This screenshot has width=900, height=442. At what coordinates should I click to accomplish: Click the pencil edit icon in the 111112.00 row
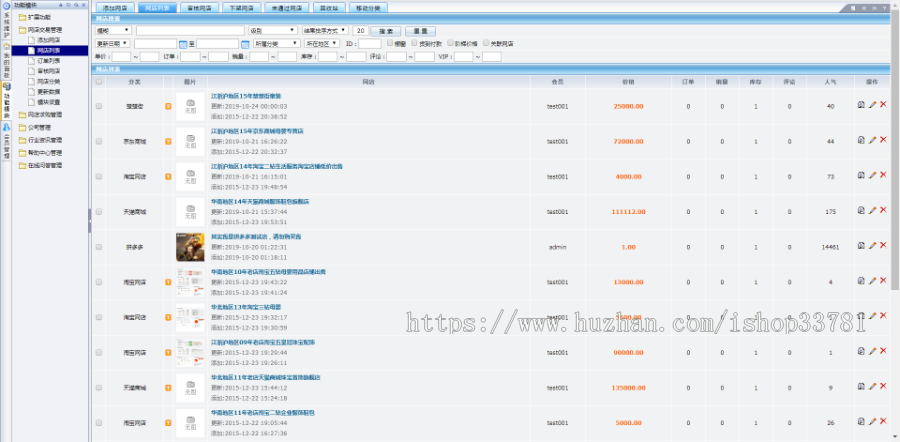pyautogui.click(x=872, y=211)
